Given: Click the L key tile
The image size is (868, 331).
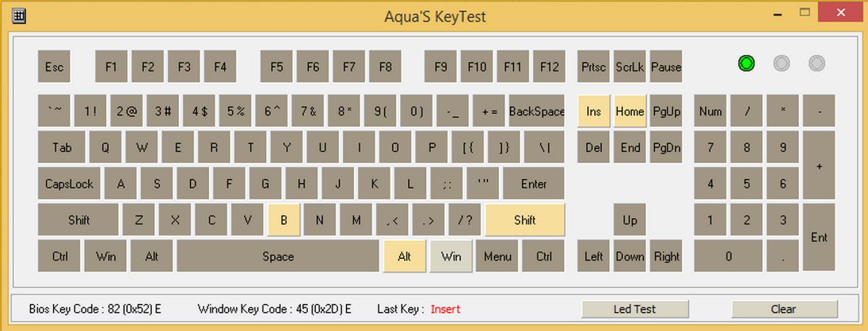Looking at the screenshot, I should point(410,184).
